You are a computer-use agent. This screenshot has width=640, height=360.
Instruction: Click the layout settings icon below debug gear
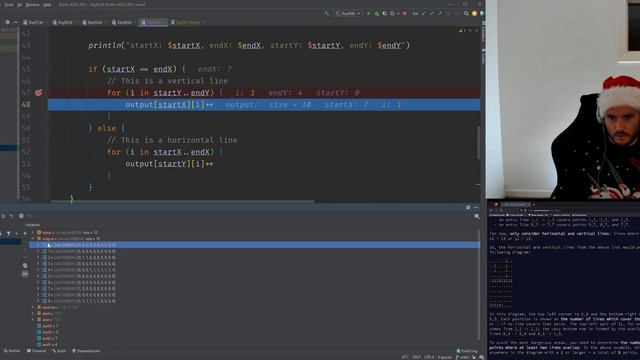coord(477,216)
